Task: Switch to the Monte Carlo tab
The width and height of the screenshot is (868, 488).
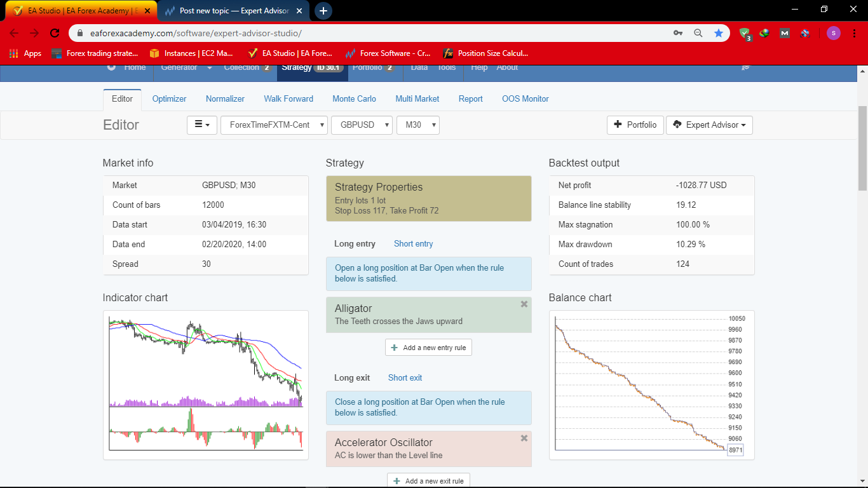Action: pyautogui.click(x=354, y=99)
